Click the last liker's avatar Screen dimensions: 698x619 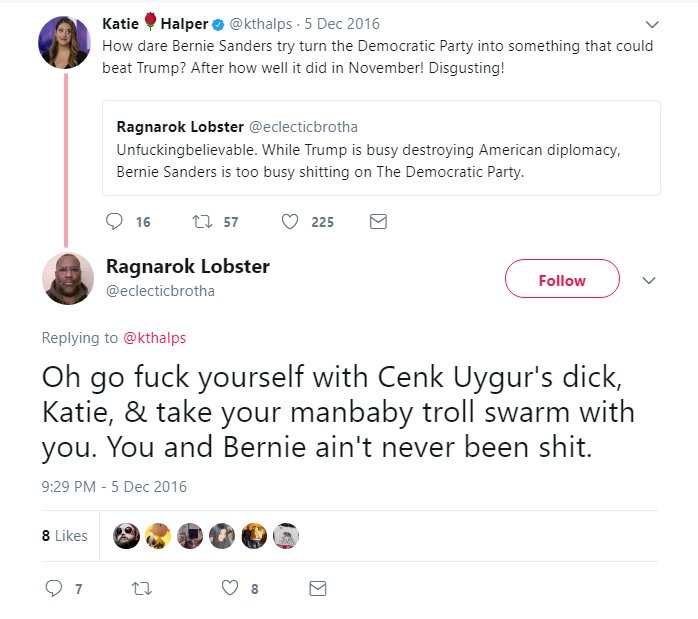tap(286, 536)
